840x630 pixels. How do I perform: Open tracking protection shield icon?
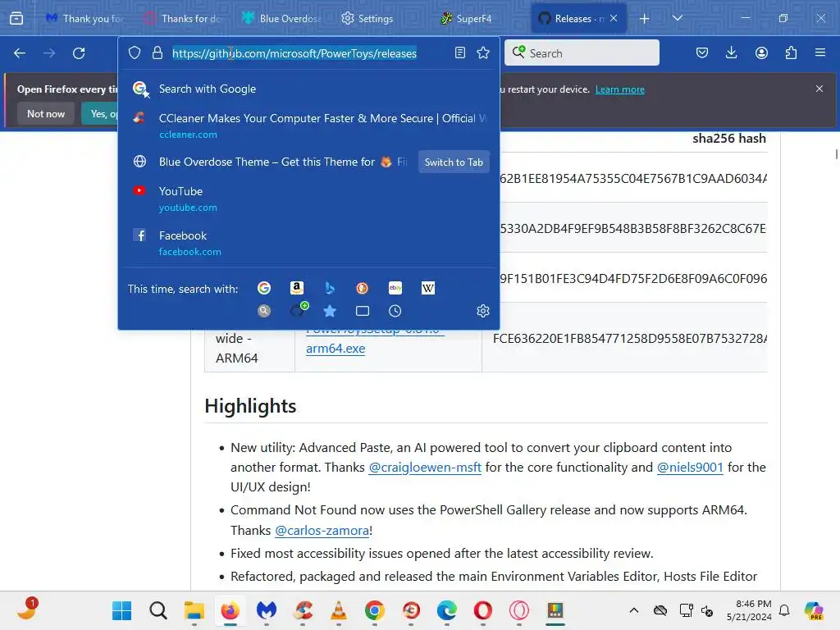coord(135,53)
